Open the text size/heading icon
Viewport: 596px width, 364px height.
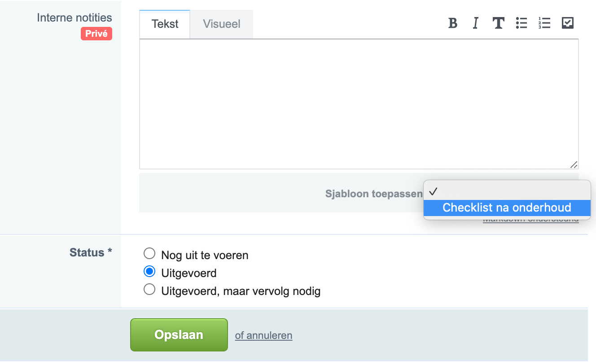click(498, 23)
